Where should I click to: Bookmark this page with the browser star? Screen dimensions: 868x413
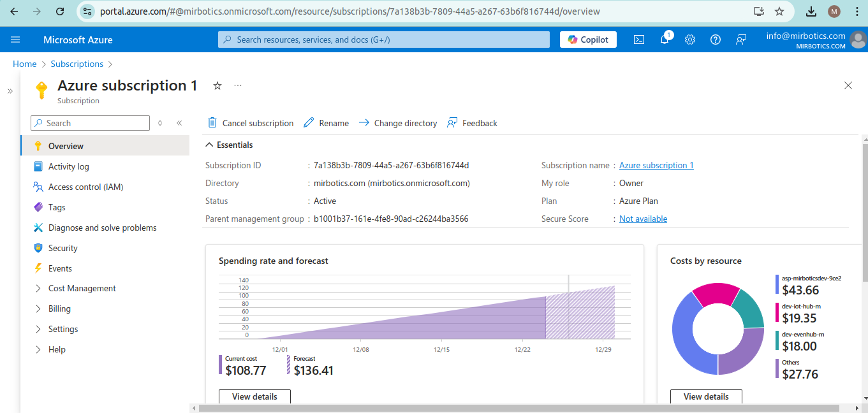coord(779,11)
